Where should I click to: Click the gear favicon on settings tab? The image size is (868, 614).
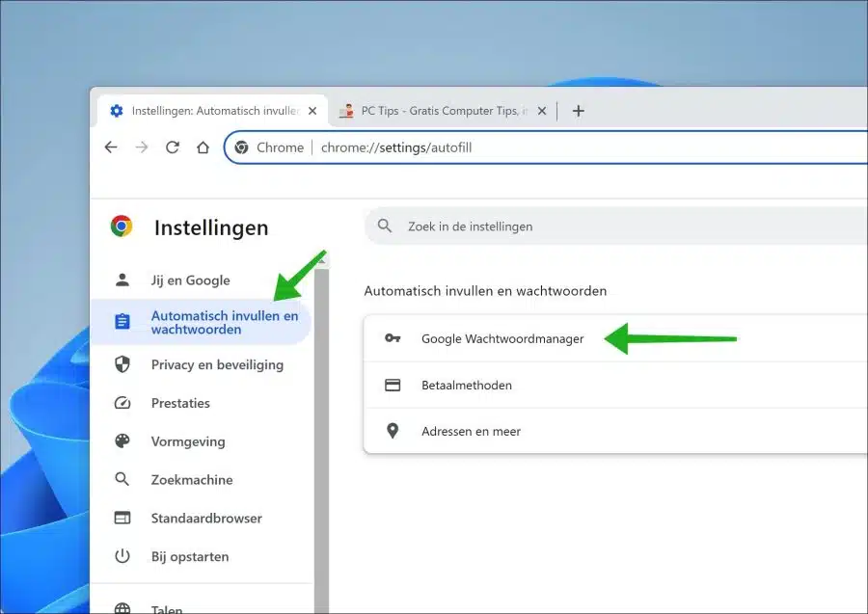(x=117, y=111)
